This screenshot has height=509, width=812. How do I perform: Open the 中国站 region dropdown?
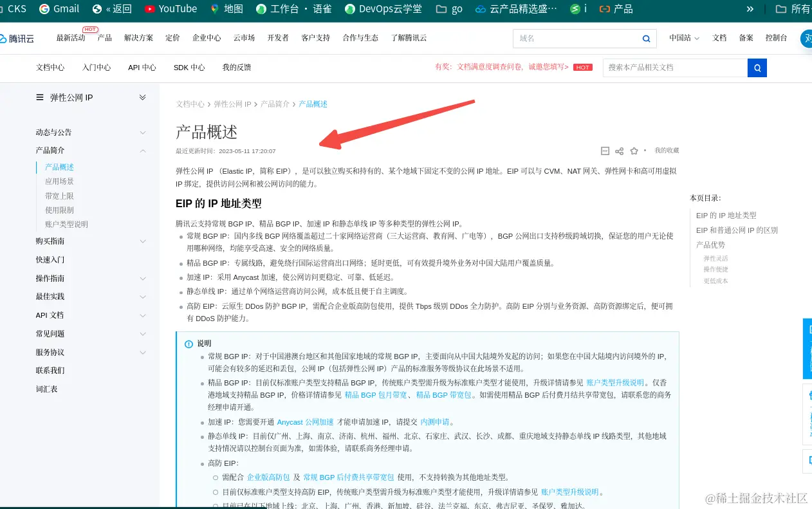(x=684, y=38)
